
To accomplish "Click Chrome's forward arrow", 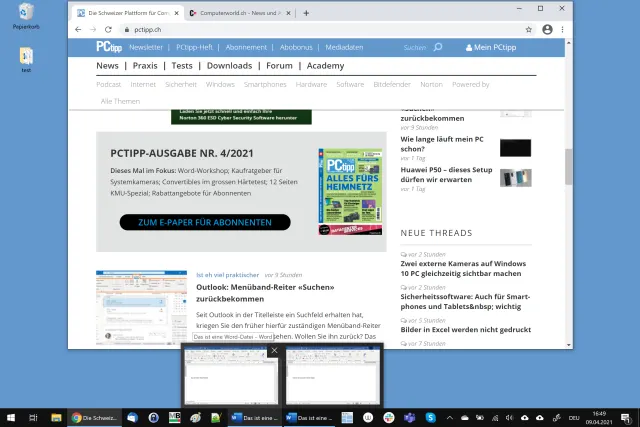I will tap(93, 29).
